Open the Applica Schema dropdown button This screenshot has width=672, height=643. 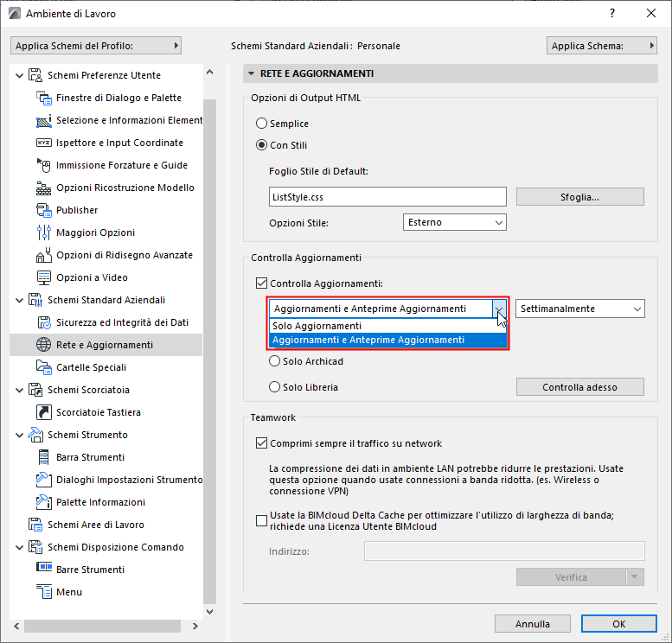click(x=602, y=46)
